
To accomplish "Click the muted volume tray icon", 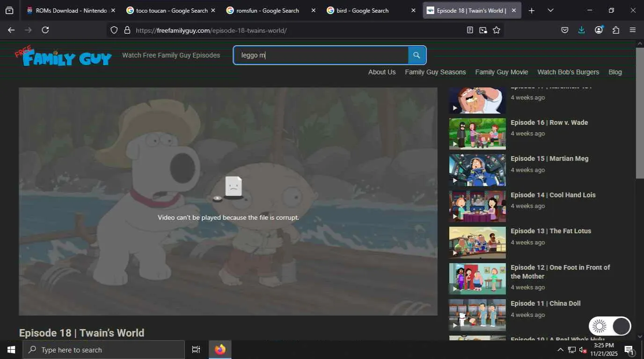I will 583,350.
